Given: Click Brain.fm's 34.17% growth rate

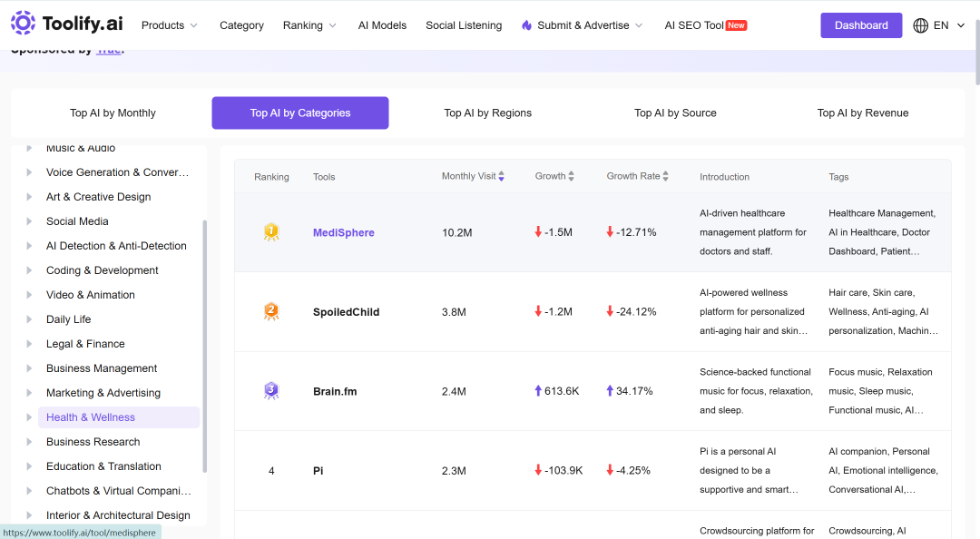Looking at the screenshot, I should click(x=634, y=391).
